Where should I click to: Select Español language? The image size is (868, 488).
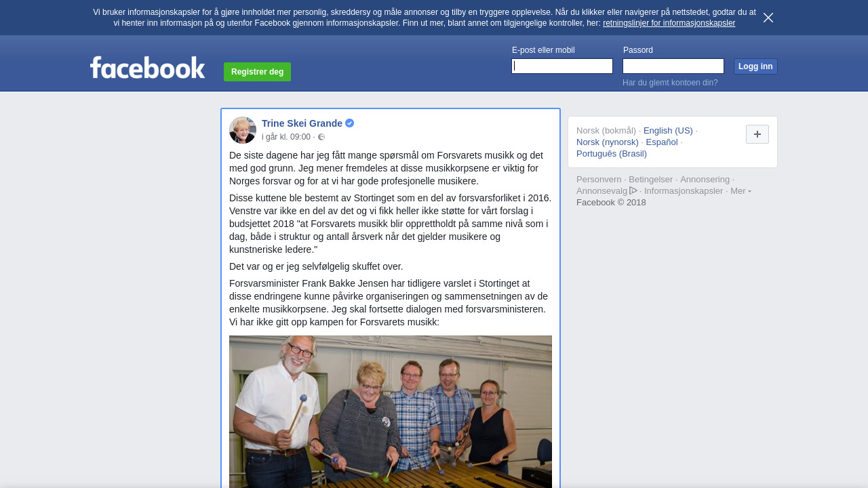tap(662, 142)
